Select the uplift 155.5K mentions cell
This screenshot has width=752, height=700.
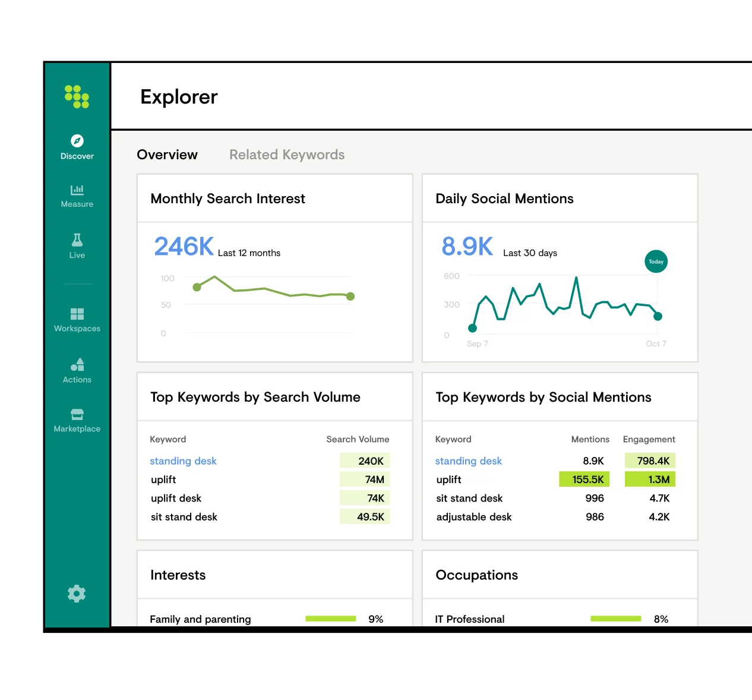click(584, 480)
